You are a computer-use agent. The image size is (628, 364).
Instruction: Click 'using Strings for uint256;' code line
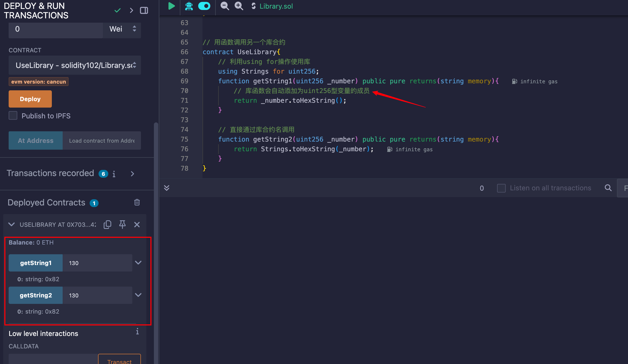(268, 71)
